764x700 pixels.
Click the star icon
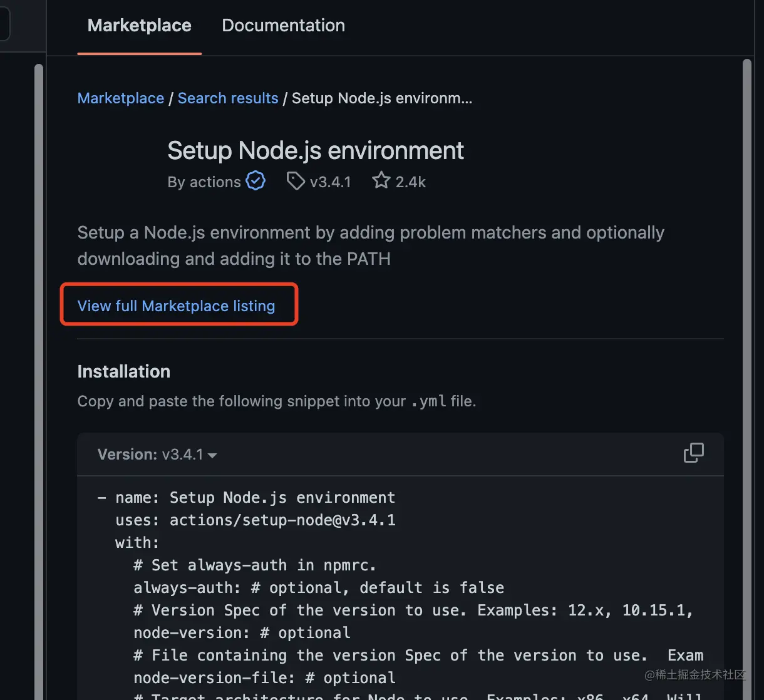[381, 182]
